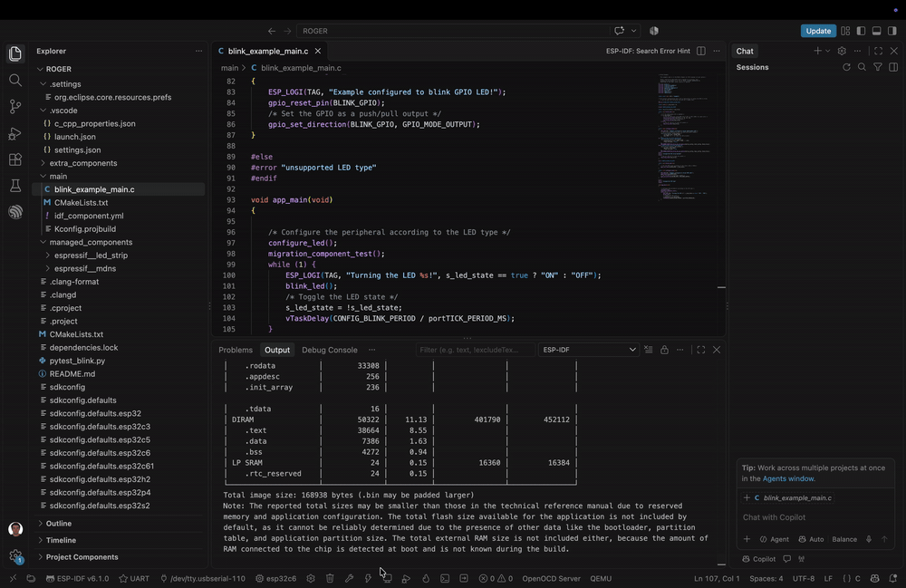
Task: Click the build project wrench icon
Action: (349, 578)
